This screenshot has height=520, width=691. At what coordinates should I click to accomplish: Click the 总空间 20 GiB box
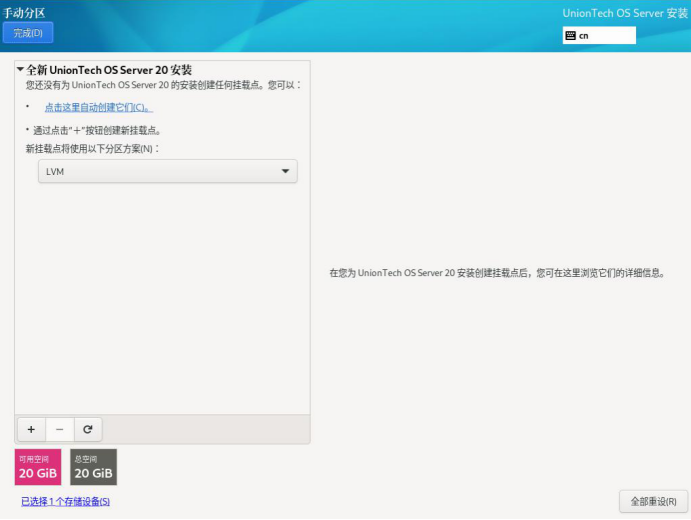[x=93, y=467]
